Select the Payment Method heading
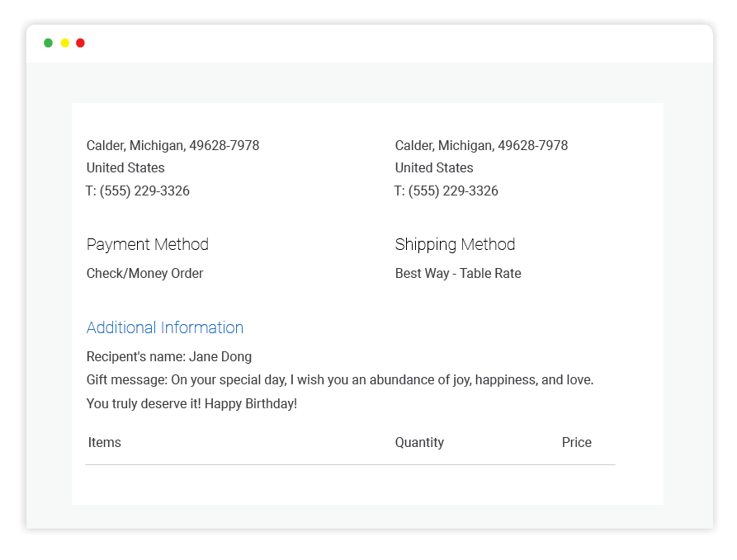This screenshot has width=737, height=560. coord(148,244)
